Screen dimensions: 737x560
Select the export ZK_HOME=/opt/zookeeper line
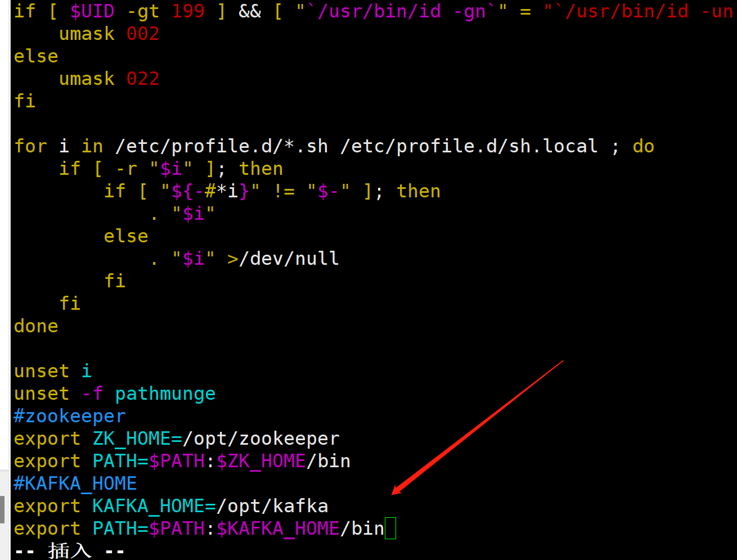coord(176,438)
